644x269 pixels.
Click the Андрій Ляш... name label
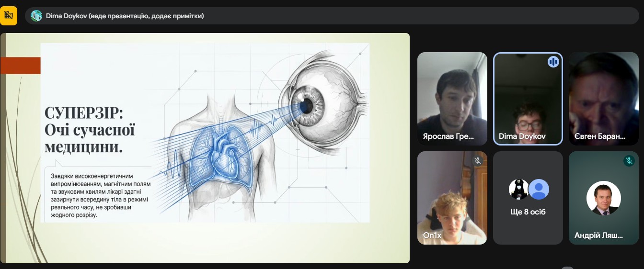click(x=598, y=235)
